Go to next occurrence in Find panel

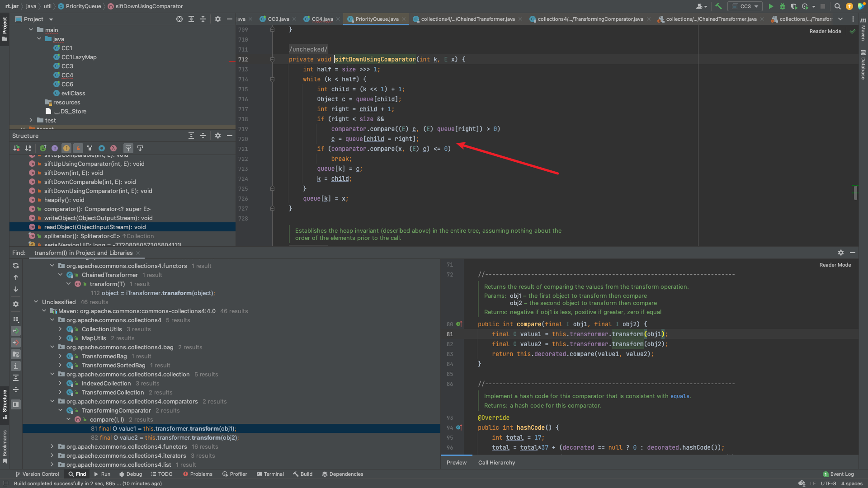click(16, 289)
